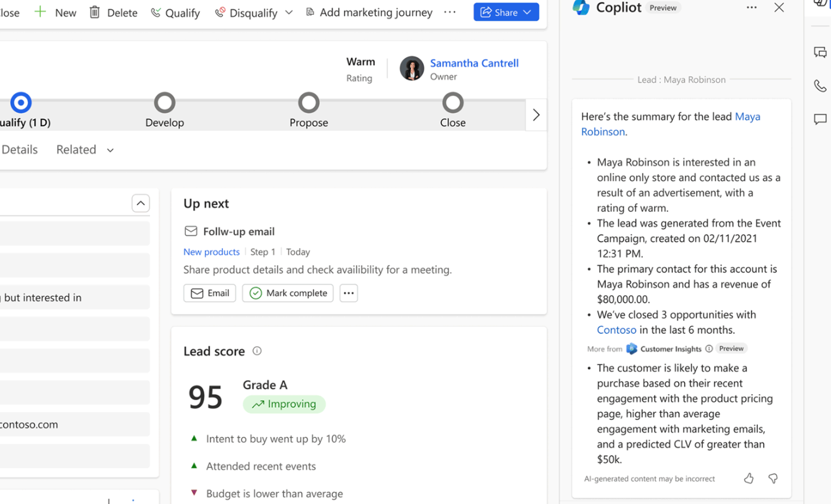Expand the Disqualify dropdown arrow
The width and height of the screenshot is (831, 504).
[x=289, y=13]
